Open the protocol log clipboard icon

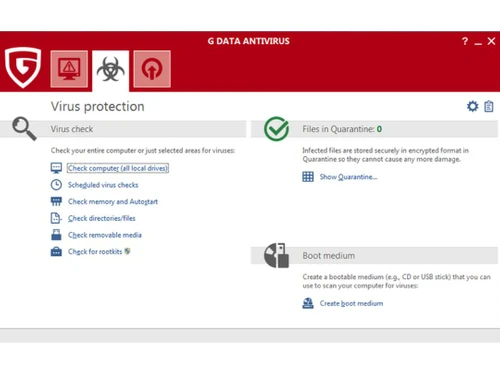[489, 106]
